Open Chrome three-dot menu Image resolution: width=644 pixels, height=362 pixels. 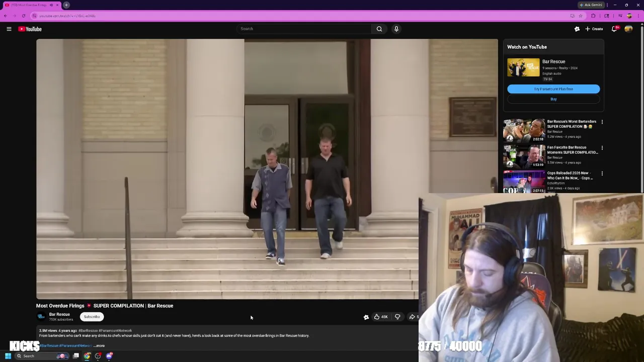pyautogui.click(x=638, y=16)
